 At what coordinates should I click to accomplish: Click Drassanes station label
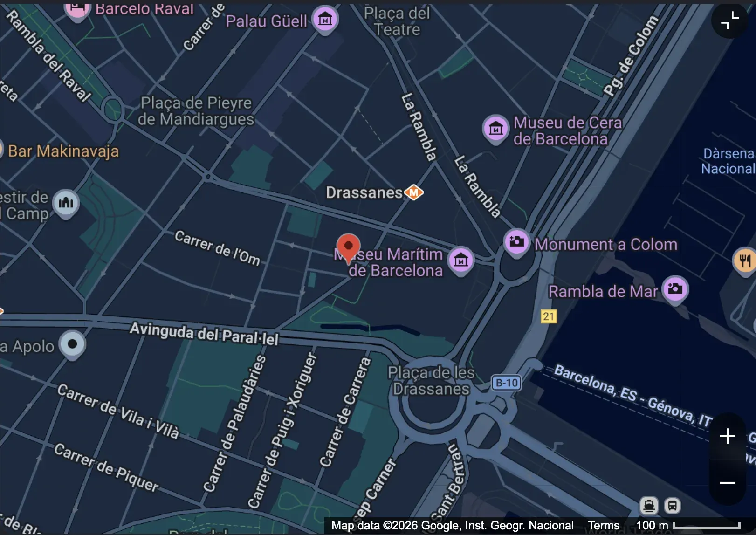(364, 192)
